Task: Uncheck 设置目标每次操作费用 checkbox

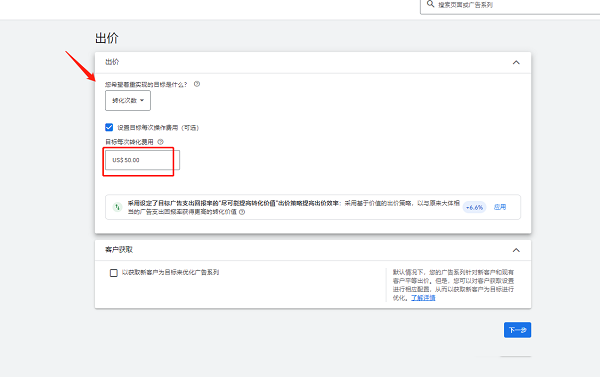Action: 109,127
